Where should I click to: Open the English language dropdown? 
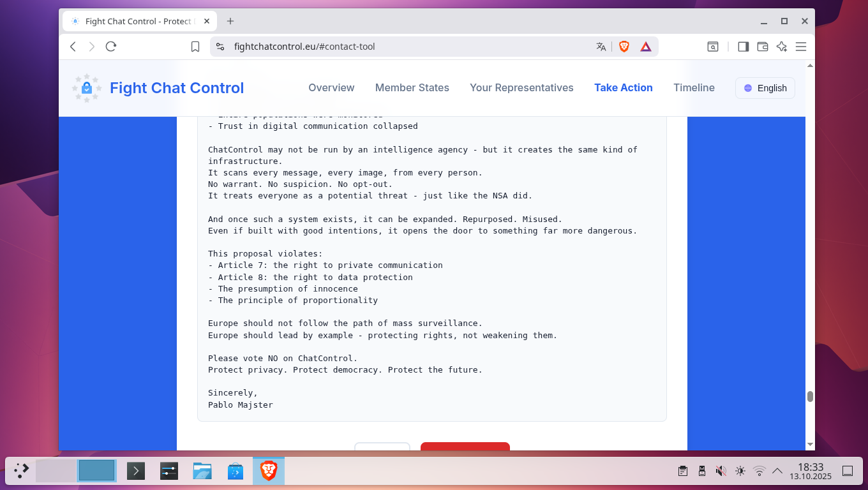click(x=765, y=88)
